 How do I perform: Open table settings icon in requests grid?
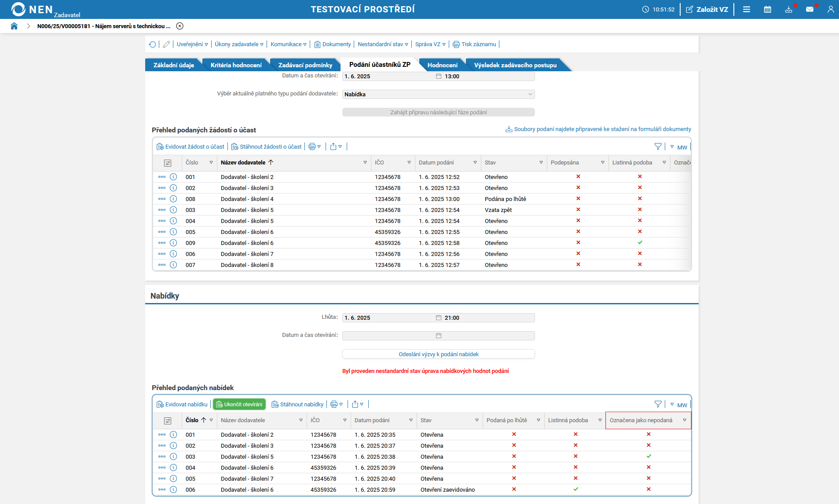click(168, 163)
